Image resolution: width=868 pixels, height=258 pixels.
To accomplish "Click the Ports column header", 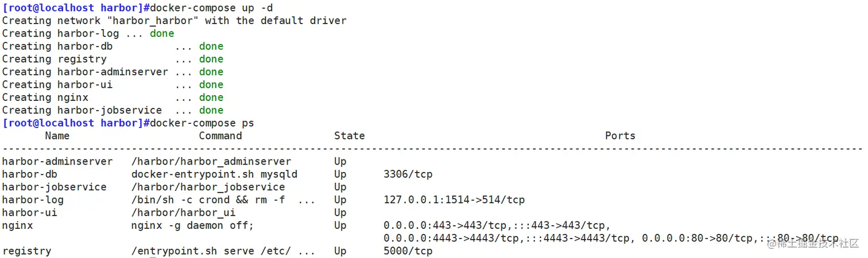I will (620, 136).
